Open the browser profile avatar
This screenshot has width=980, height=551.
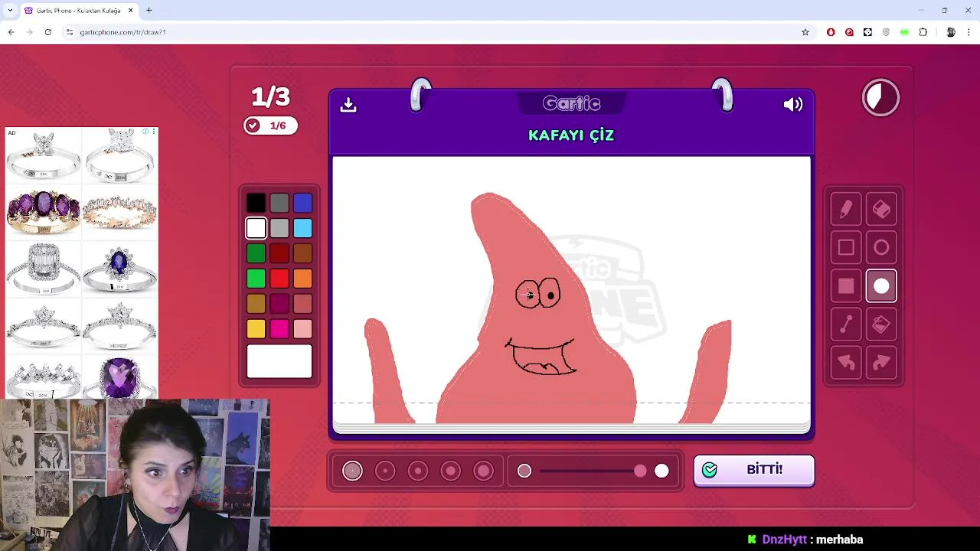pos(951,32)
